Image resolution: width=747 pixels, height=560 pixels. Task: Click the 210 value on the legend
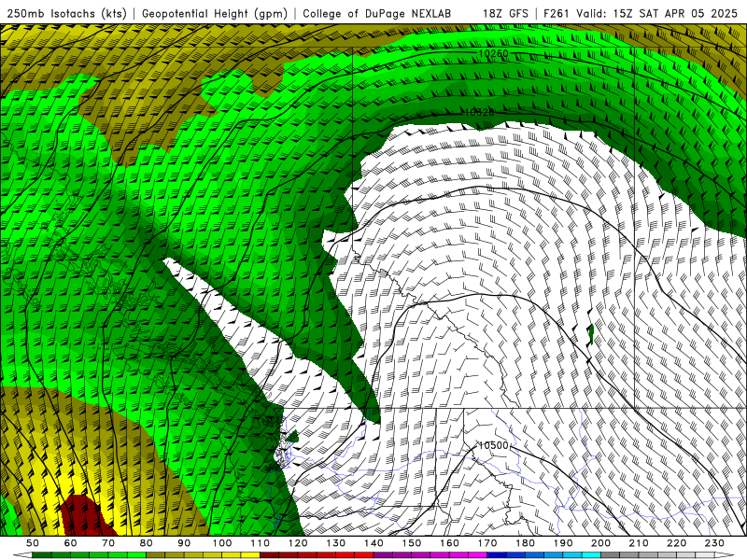[x=639, y=543]
